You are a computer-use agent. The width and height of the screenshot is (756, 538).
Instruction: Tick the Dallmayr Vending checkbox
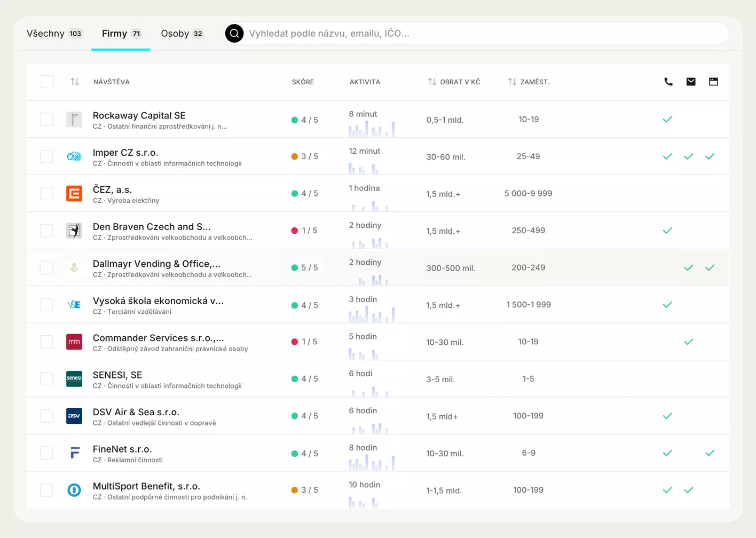tap(47, 267)
